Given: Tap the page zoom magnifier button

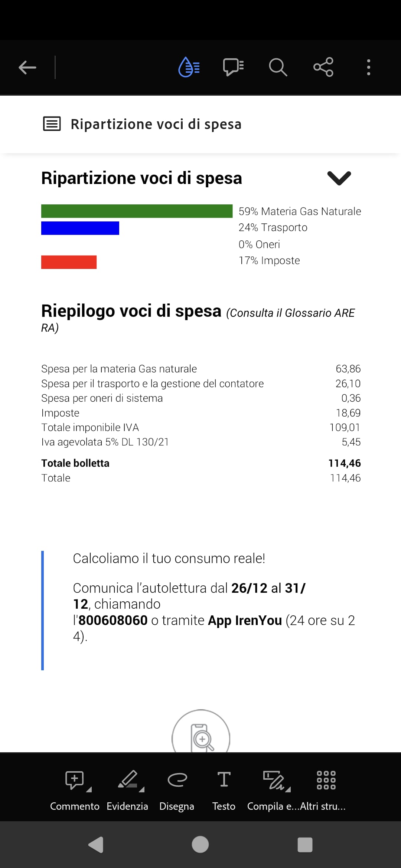Looking at the screenshot, I should (x=201, y=736).
